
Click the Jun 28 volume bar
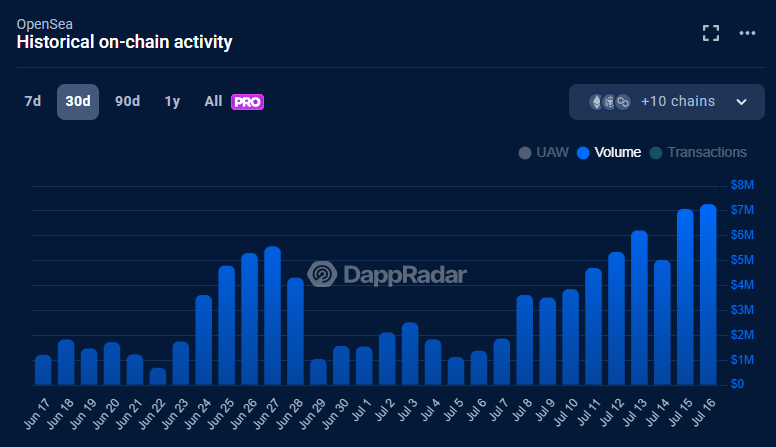(295, 332)
